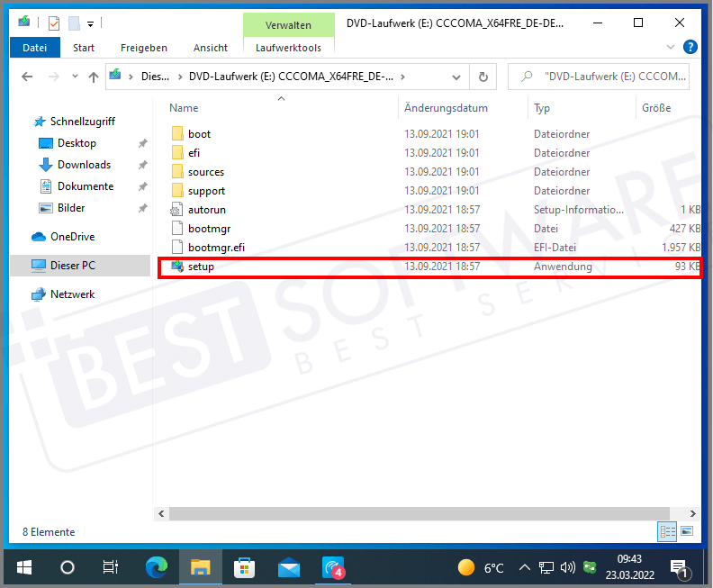Launch Microsoft Edge from the taskbar
Screen dimensions: 713x588
(157, 567)
